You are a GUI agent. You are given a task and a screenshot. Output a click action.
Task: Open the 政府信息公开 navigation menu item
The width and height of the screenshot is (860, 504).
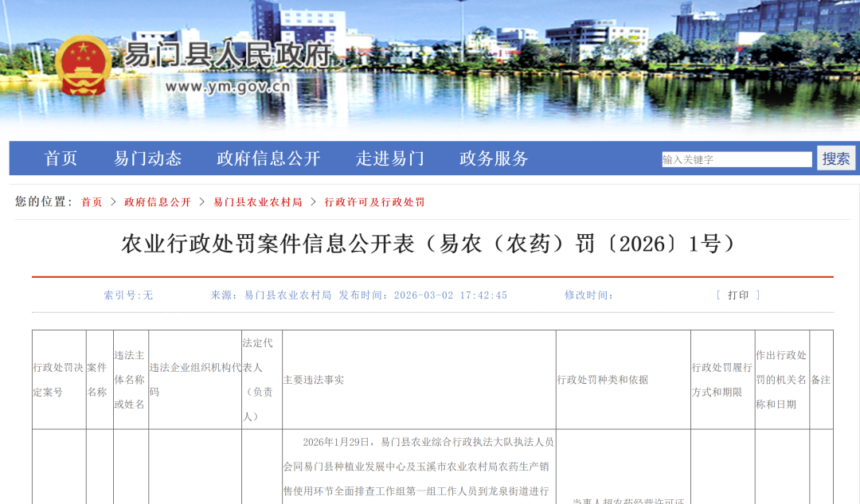[x=268, y=158]
